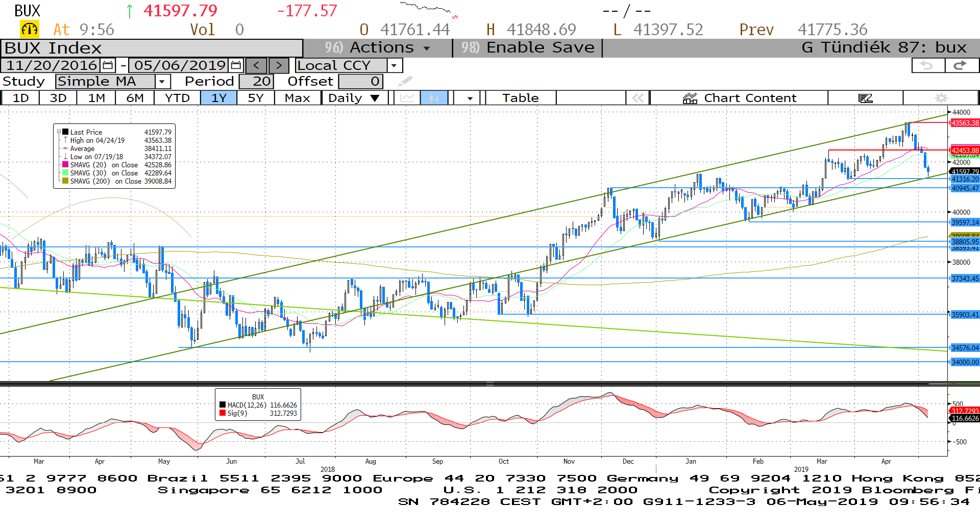Select the YTD range tab
The image size is (980, 530).
tap(177, 98)
